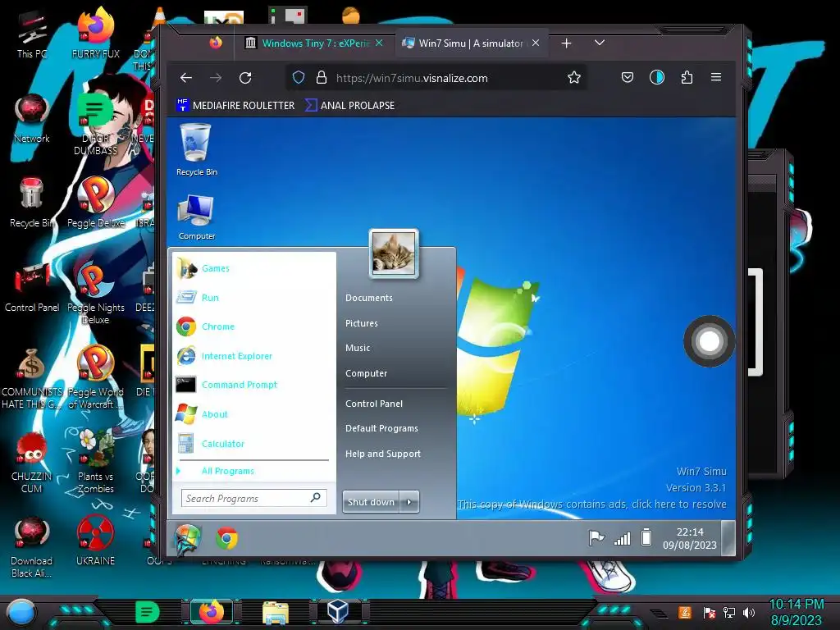Screen dimensions: 840x630
Task: Open Default Programs in start menu
Action: [x=381, y=428]
